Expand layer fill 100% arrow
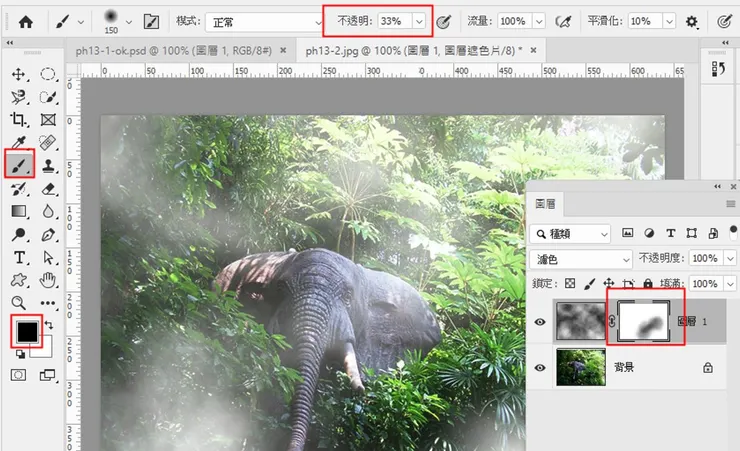This screenshot has width=740, height=451. [730, 284]
